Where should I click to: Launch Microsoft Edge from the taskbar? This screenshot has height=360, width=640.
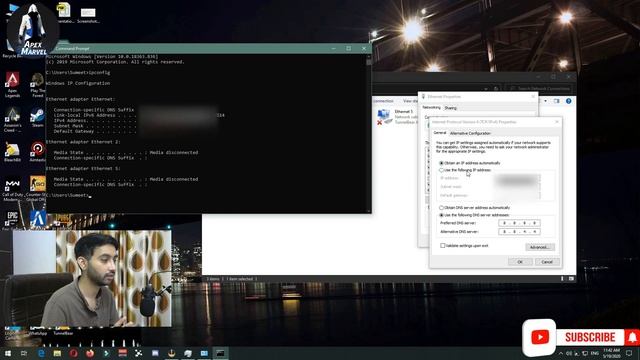pos(41,353)
